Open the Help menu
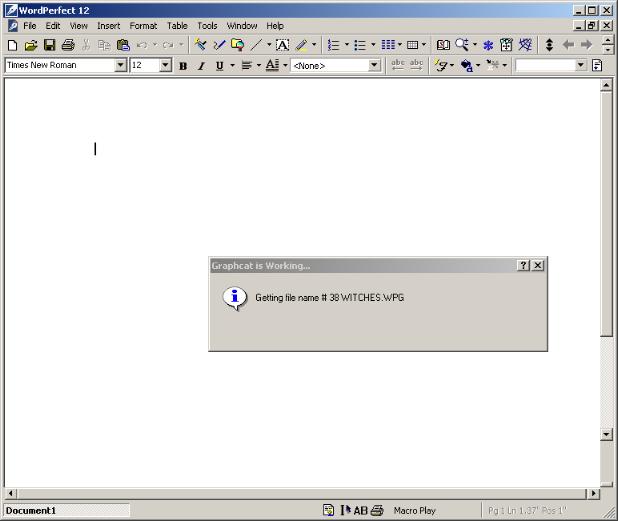618x521 pixels. click(x=275, y=26)
